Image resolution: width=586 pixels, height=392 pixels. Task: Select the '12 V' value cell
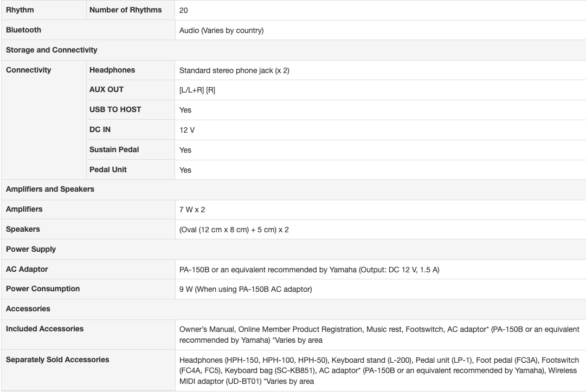[x=188, y=130]
